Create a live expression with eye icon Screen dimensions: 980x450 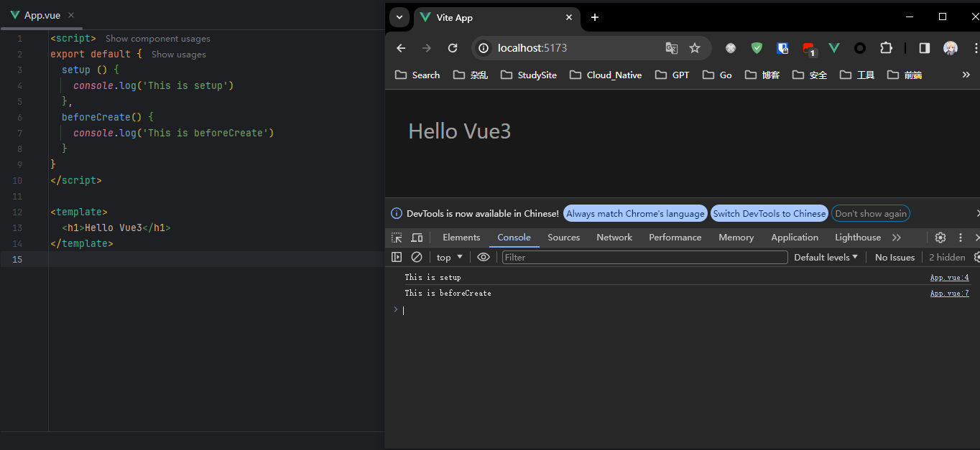coord(484,257)
